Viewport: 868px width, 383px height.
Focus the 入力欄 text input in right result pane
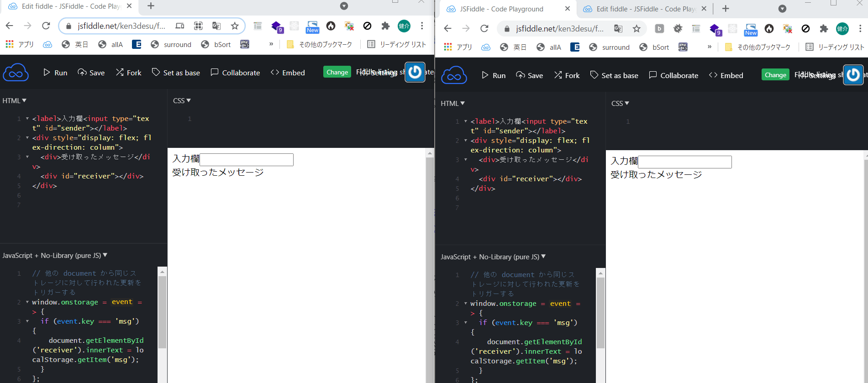coord(685,162)
